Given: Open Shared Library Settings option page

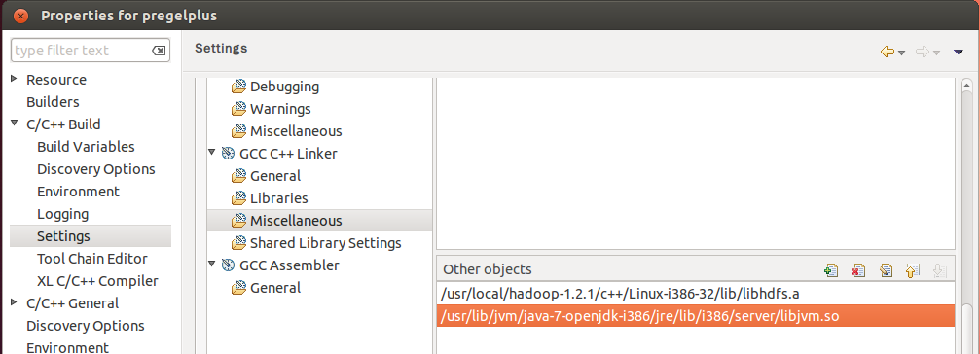Looking at the screenshot, I should pyautogui.click(x=326, y=243).
